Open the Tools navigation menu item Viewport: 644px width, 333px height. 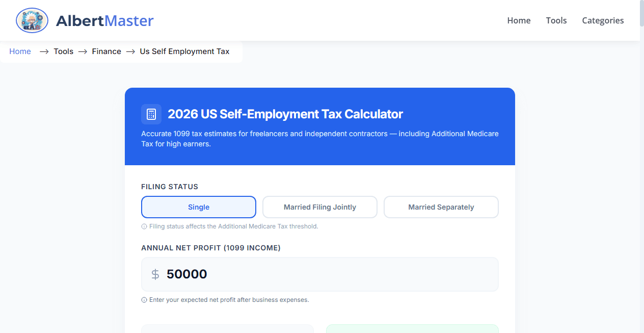(556, 20)
